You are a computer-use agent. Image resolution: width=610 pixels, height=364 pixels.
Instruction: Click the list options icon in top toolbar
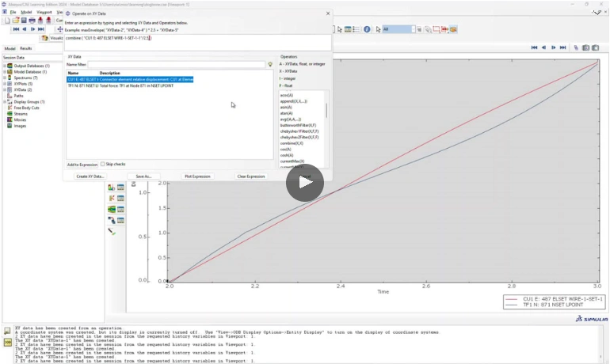point(356,29)
